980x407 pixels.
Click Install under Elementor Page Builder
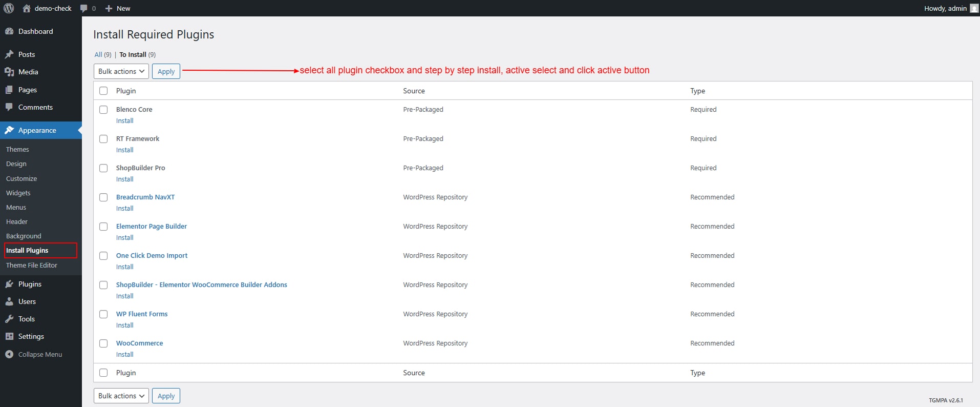tap(124, 238)
